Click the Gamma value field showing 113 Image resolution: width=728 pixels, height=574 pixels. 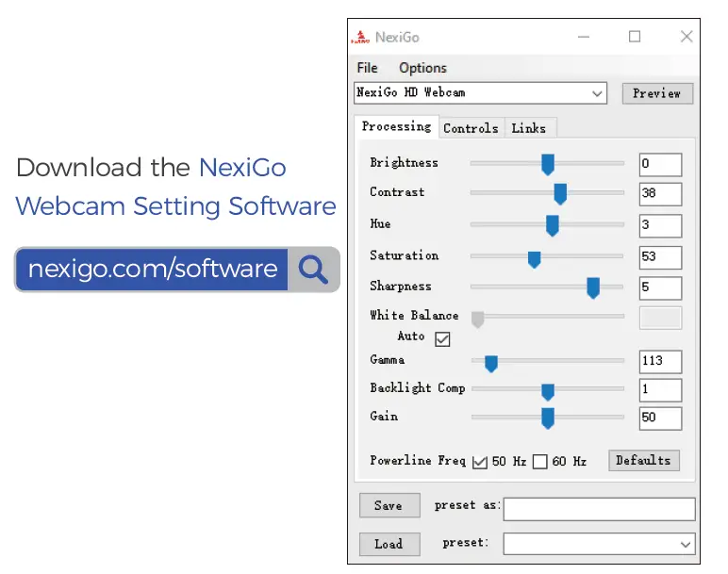coord(660,362)
